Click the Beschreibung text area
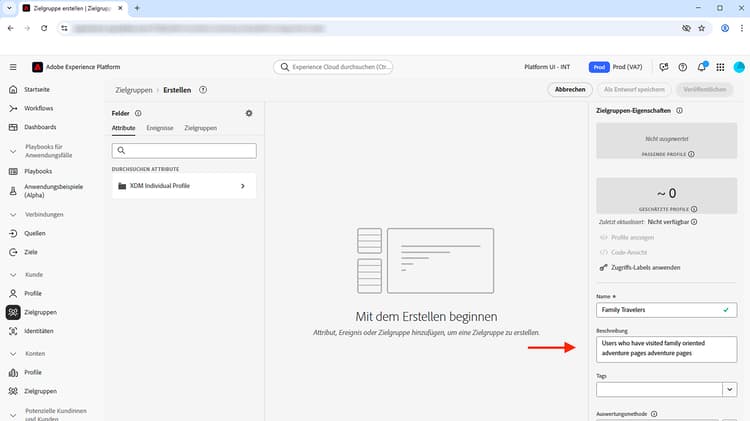This screenshot has width=750, height=421. coord(666,349)
